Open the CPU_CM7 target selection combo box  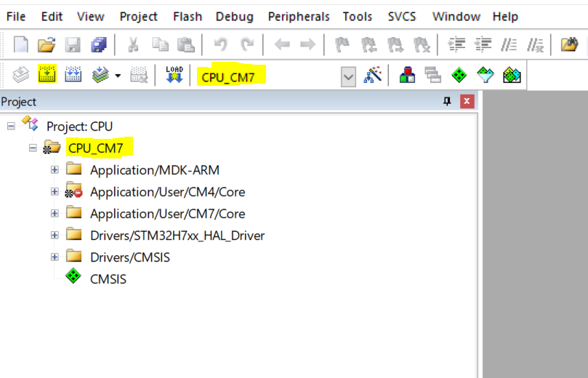277,77
